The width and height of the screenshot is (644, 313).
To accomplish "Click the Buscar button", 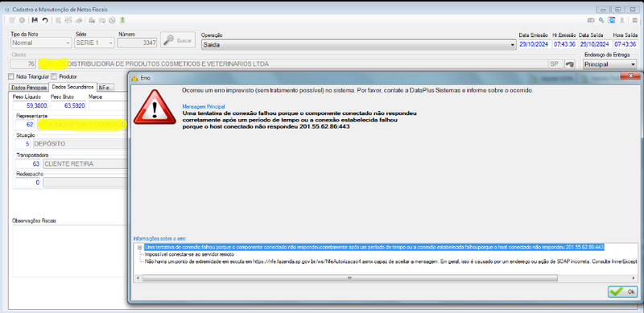I will [177, 40].
